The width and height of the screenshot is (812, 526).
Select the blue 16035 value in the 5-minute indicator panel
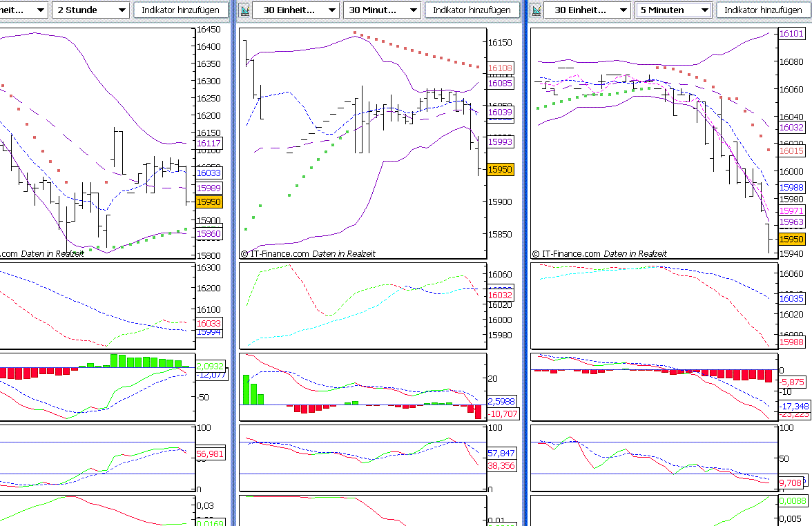pos(791,298)
